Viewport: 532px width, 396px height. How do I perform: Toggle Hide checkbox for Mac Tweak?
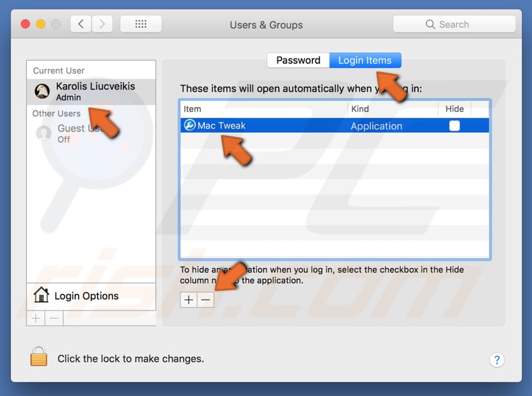tap(455, 126)
